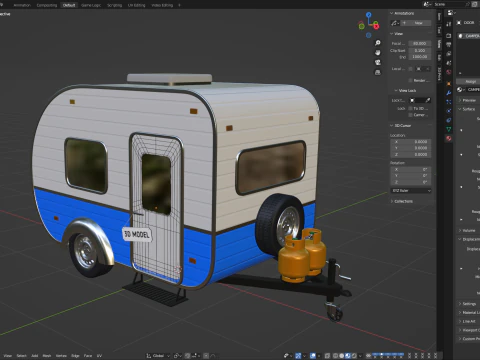
Task: Switch to Game Logic workspace tab
Action: tap(91, 5)
